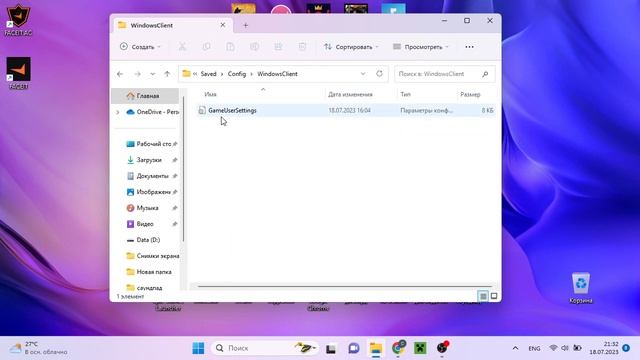Open the volume tray icon
Screen dimensions: 640x360
tap(565, 348)
